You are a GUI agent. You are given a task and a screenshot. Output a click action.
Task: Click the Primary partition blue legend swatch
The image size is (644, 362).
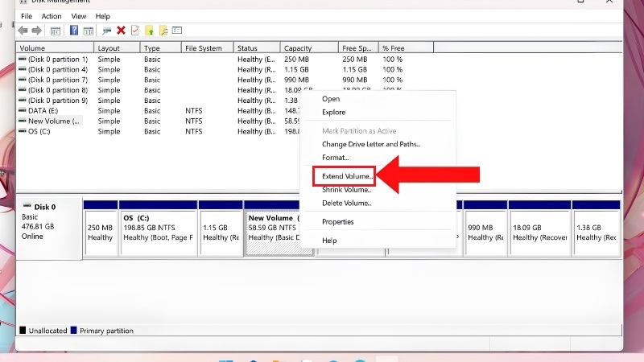click(x=73, y=331)
